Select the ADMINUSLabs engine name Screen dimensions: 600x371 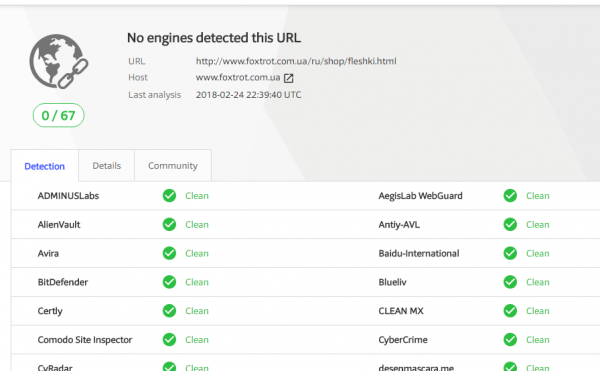click(x=68, y=195)
